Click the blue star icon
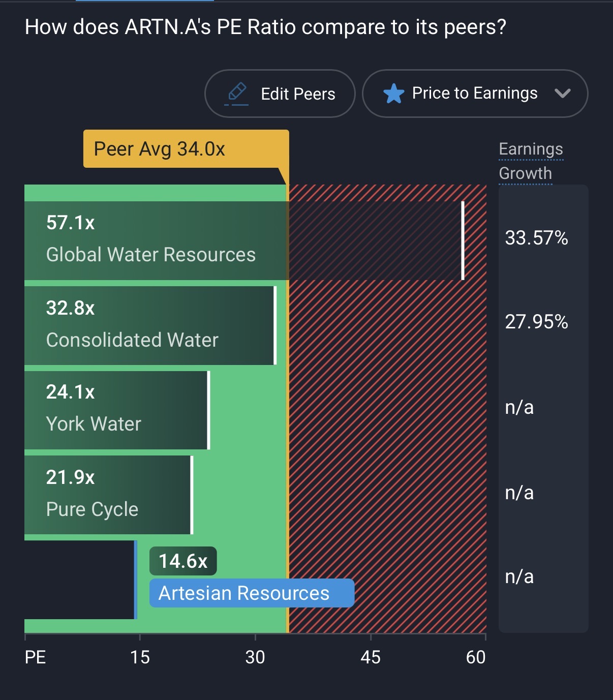Image resolution: width=613 pixels, height=700 pixels. click(393, 94)
